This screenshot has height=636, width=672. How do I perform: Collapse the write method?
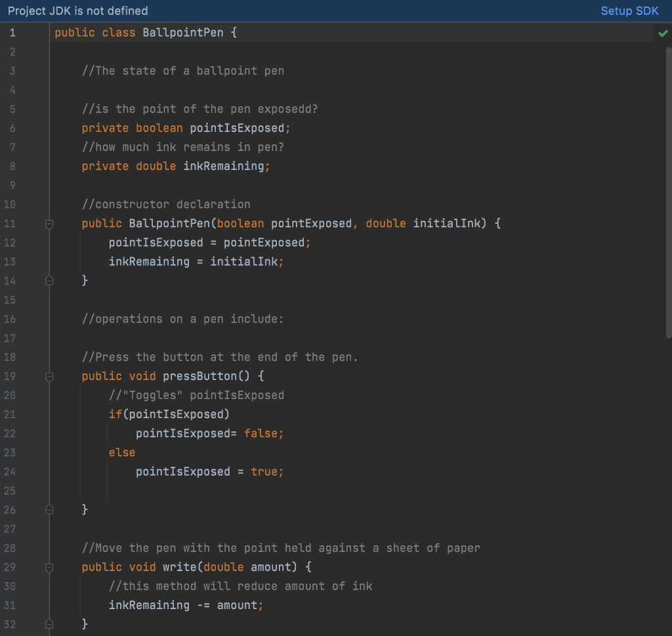pos(49,566)
